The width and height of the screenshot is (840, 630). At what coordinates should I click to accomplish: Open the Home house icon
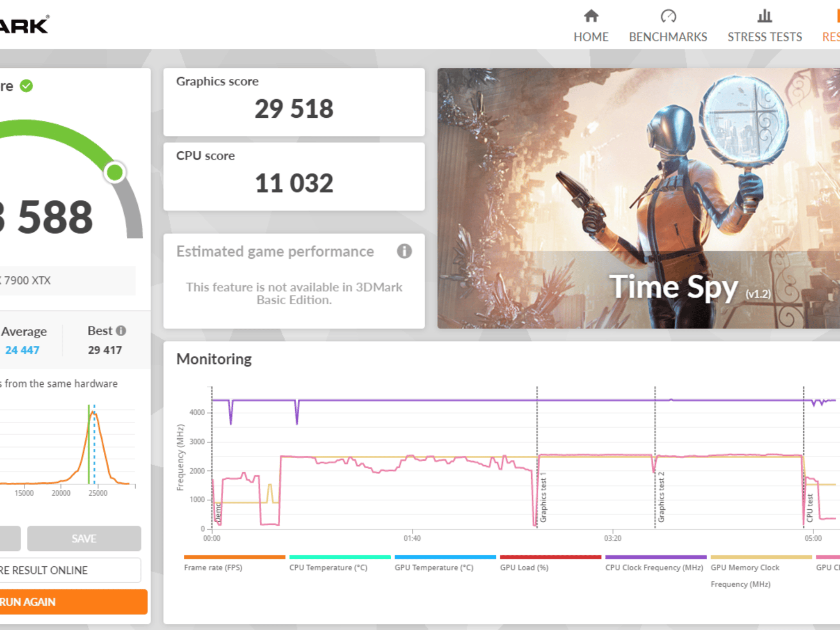[591, 16]
